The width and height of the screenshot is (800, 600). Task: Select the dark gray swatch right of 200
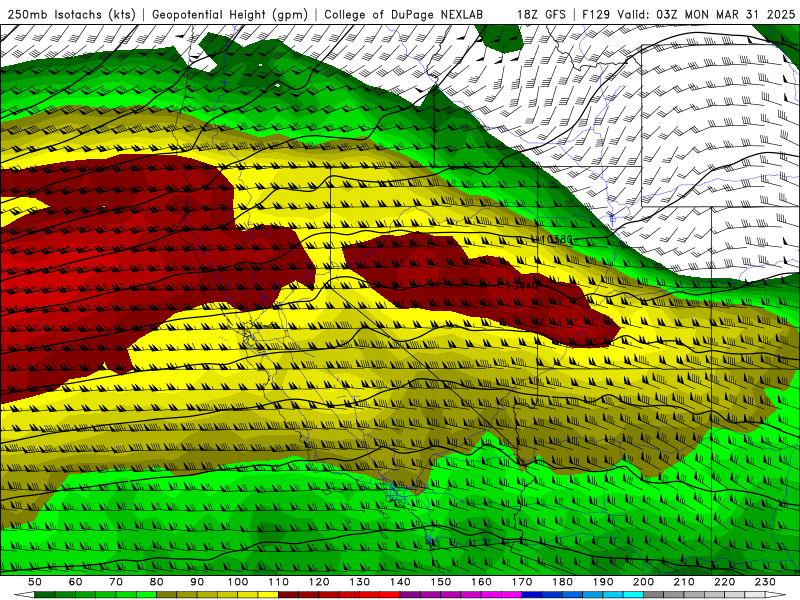click(x=654, y=595)
